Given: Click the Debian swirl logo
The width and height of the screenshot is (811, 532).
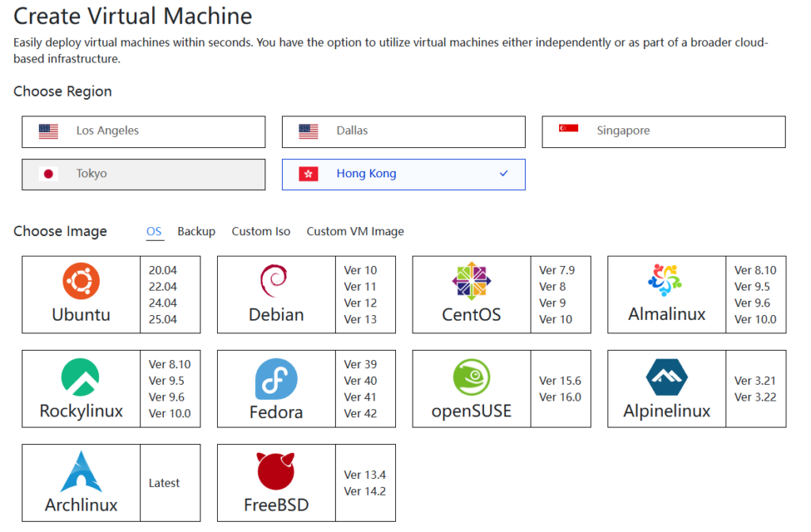Looking at the screenshot, I should tap(275, 281).
